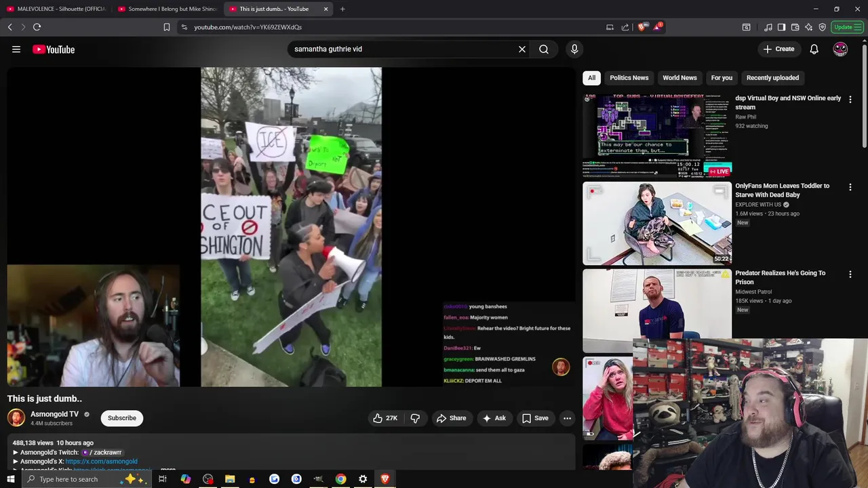Open the Brave VPN shield icon
The height and width of the screenshot is (488, 868).
[x=822, y=27]
